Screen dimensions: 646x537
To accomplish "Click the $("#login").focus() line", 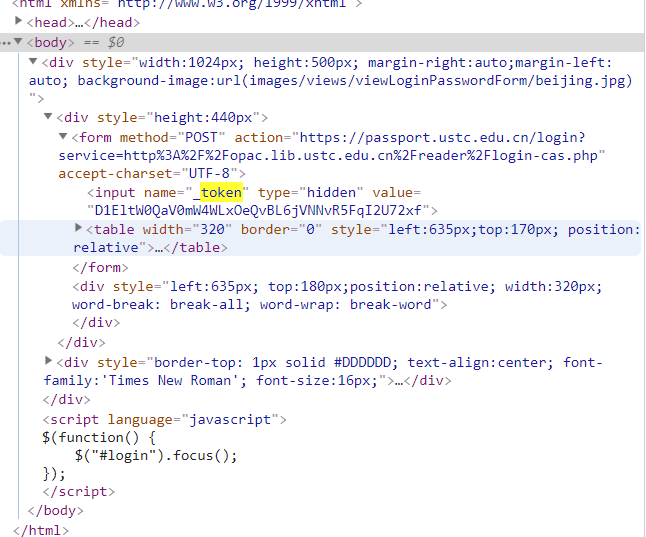I will (x=156, y=456).
